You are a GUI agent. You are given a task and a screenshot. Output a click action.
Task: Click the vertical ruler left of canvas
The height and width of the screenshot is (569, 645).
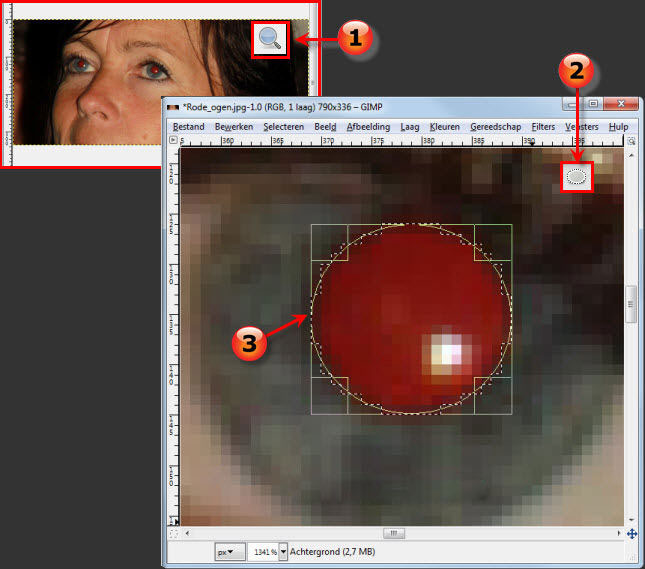(174, 337)
